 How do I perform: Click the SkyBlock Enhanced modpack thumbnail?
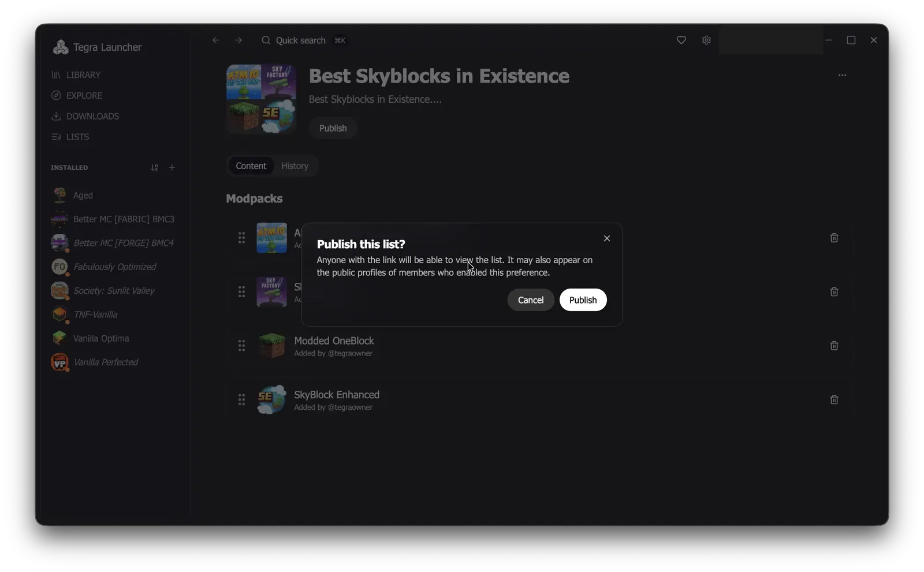[271, 399]
